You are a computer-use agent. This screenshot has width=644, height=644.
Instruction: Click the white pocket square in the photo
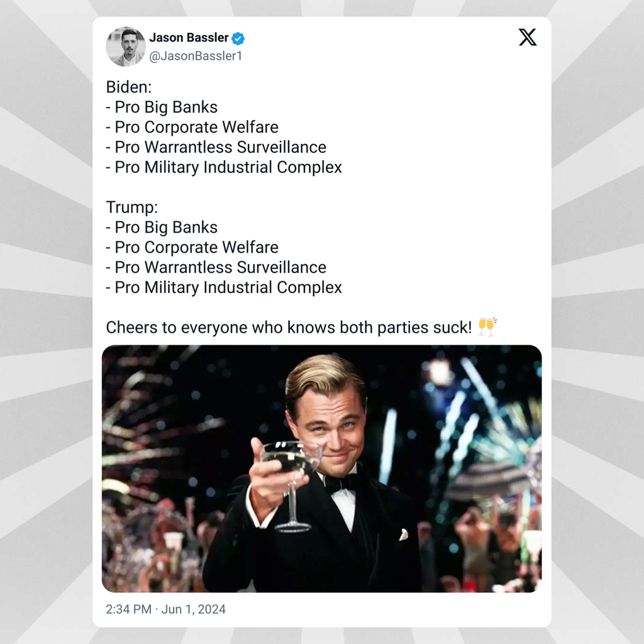(x=403, y=535)
